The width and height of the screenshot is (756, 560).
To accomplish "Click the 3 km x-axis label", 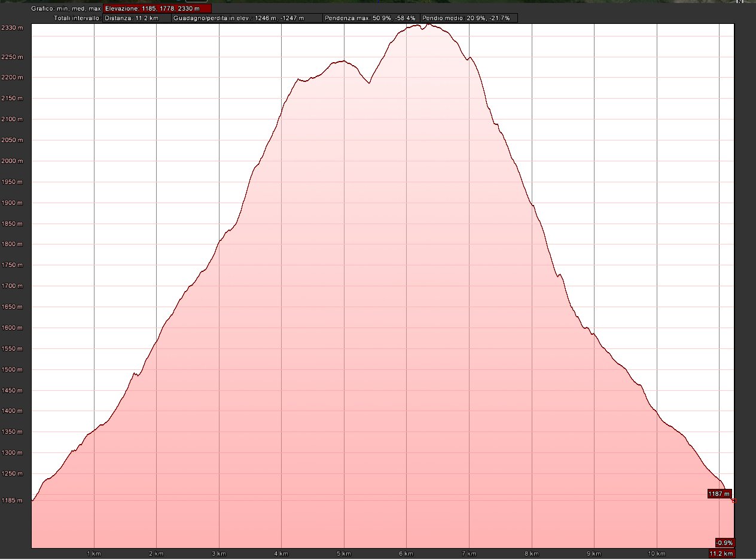I will (218, 553).
